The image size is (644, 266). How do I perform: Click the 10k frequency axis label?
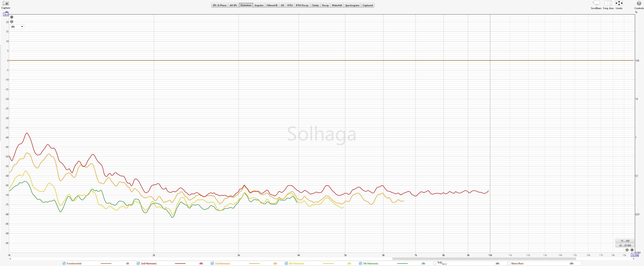[x=490, y=255]
